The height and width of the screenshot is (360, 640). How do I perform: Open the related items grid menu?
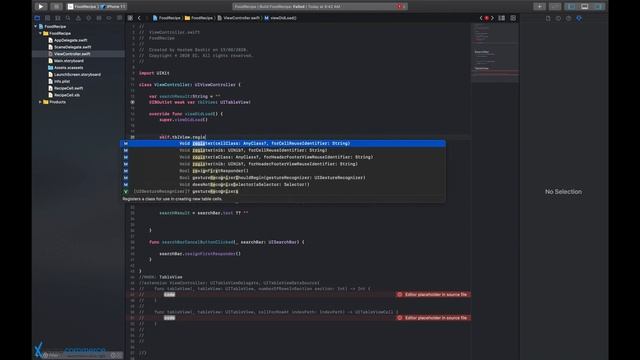[130, 18]
